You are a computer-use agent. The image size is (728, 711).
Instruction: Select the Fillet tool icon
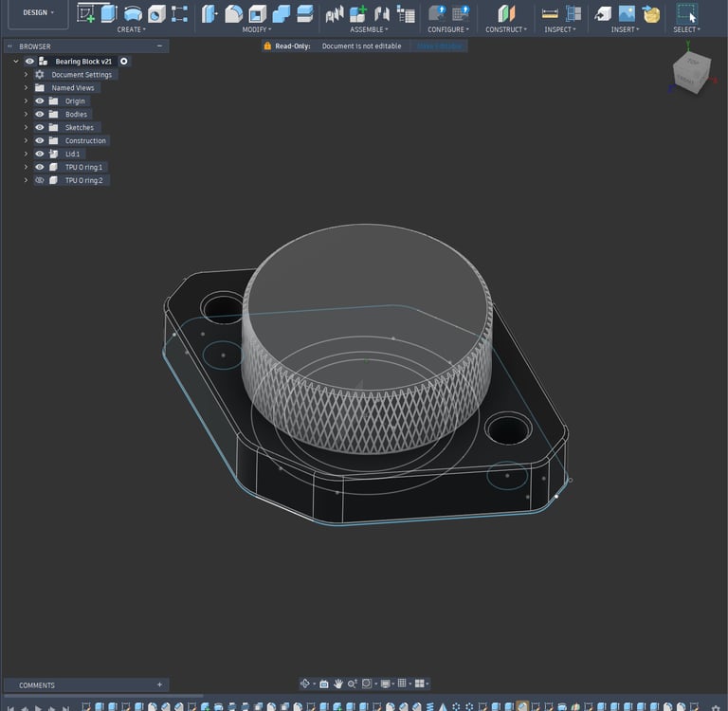233,13
